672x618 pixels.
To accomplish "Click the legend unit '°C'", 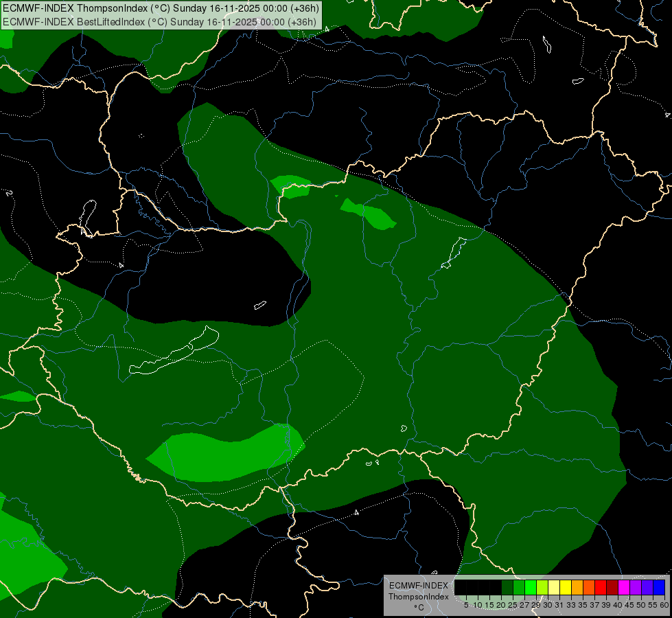I will point(419,607).
